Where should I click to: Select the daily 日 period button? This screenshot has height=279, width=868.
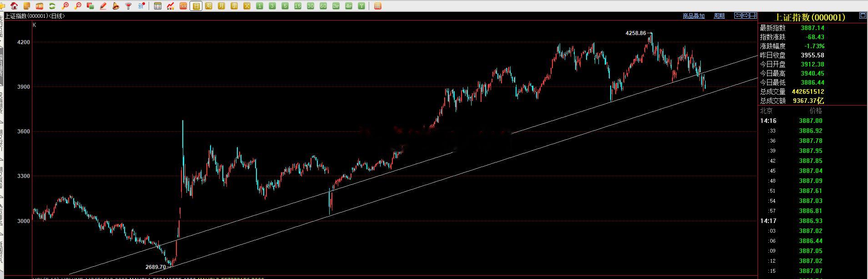pos(196,6)
